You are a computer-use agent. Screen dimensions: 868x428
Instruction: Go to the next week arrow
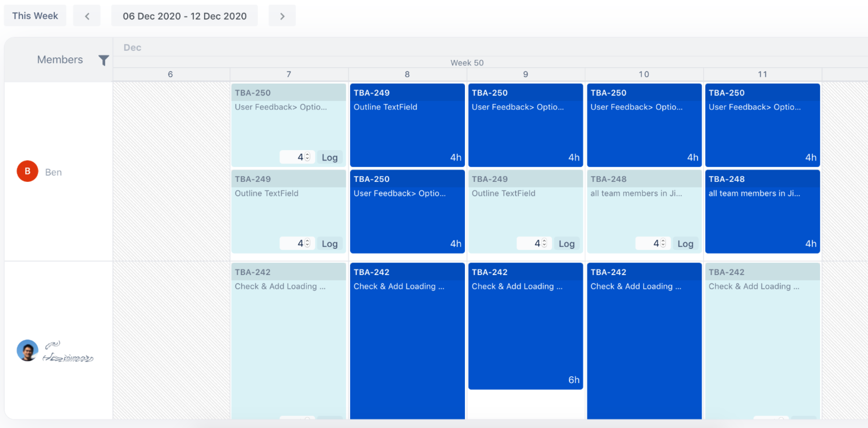[282, 16]
